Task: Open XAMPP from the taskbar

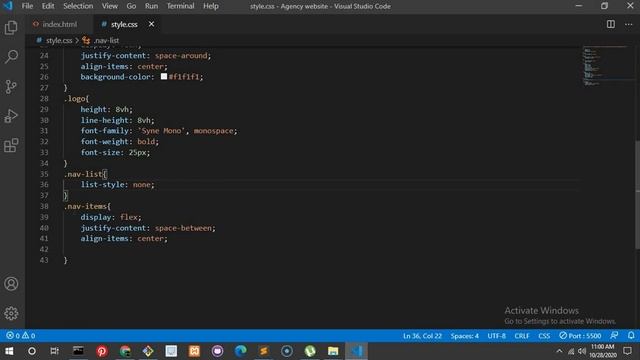Action: point(194,351)
